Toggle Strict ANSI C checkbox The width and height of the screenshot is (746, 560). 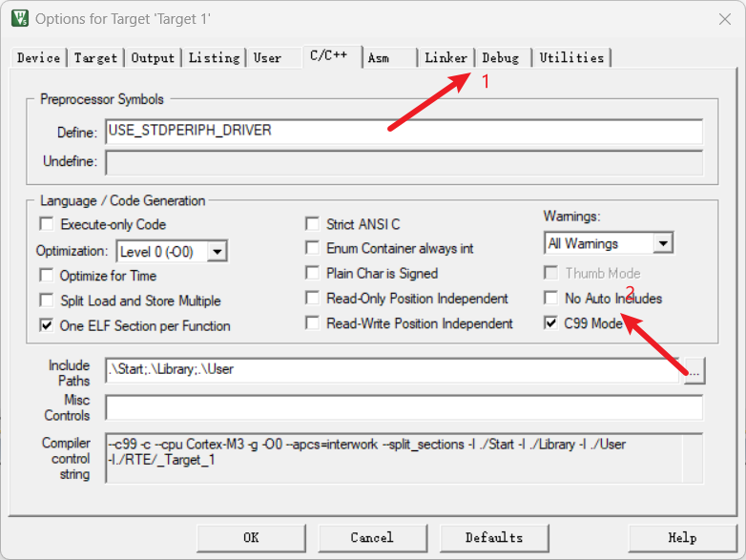click(x=312, y=224)
